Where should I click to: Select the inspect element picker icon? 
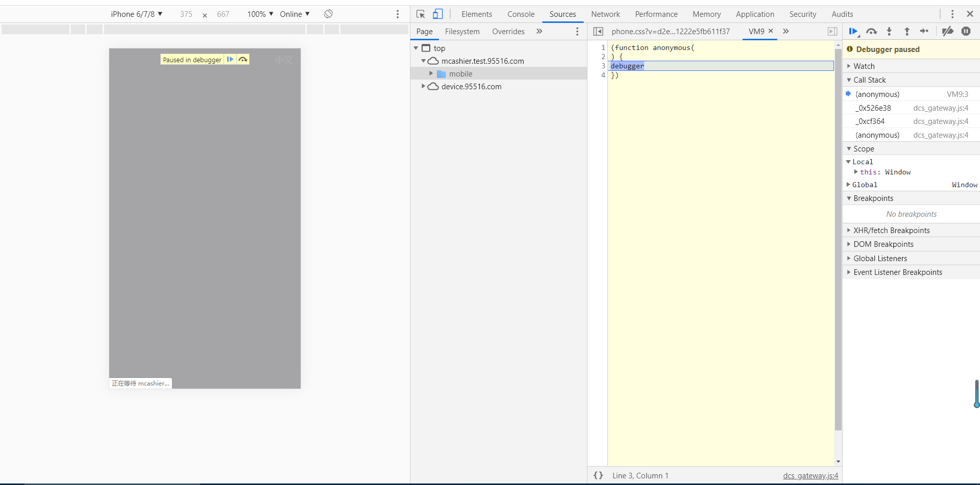421,14
